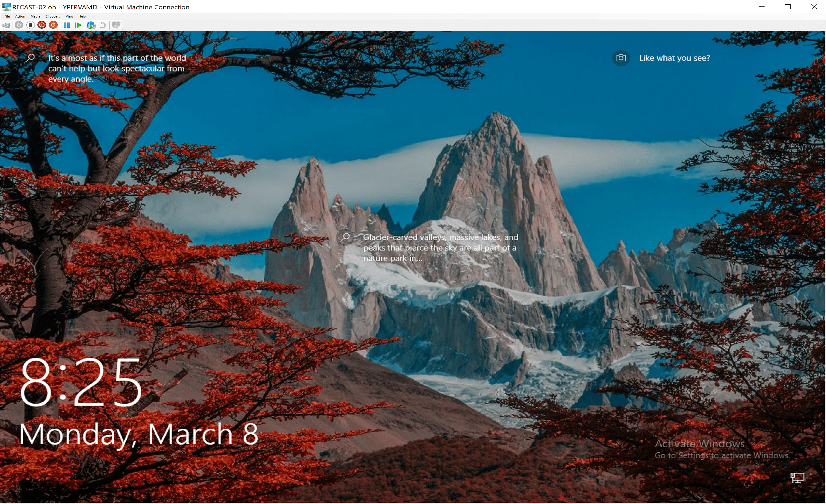The width and height of the screenshot is (826, 504).
Task: Click the 'Glacier-carved valleys' spotlight hint
Action: point(440,248)
